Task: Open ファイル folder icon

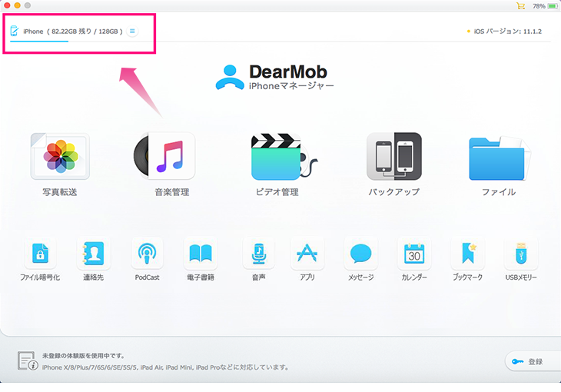Action: [x=500, y=158]
